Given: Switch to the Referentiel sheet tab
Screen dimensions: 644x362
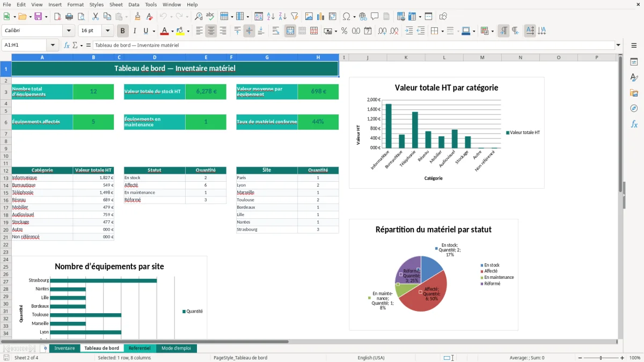Looking at the screenshot, I should pos(140,348).
